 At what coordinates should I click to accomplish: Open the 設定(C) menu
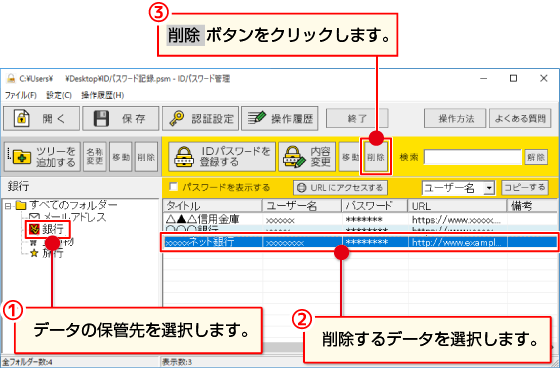coord(59,95)
